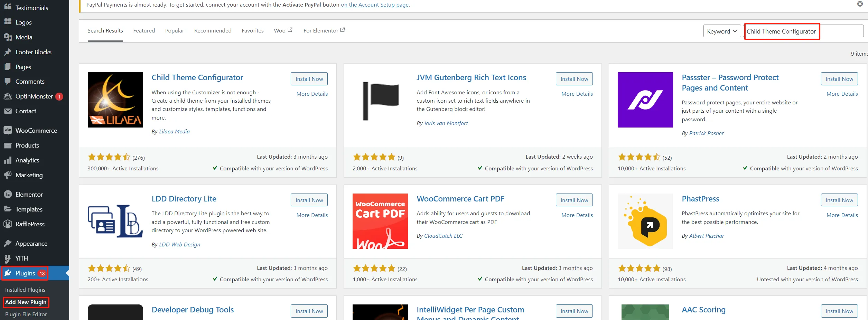
Task: Click the WooCommerce Cart PDF thumbnail
Action: (x=380, y=221)
